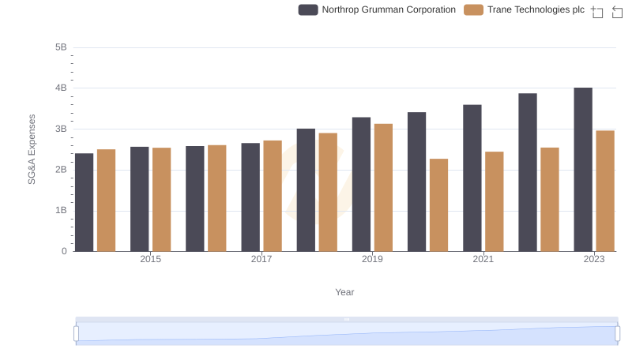The image size is (632, 364).
Task: Click the 2021 x-axis label
Action: [483, 259]
